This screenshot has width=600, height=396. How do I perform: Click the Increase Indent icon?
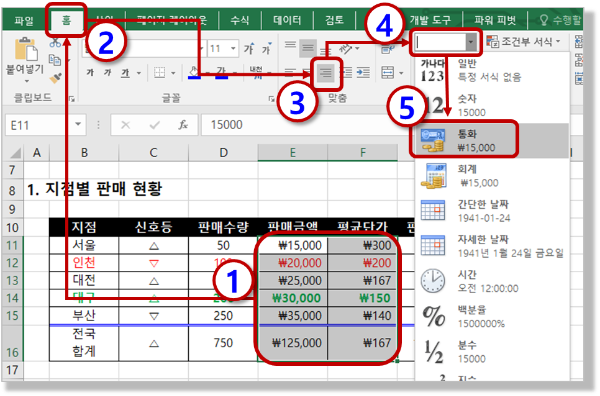point(364,72)
